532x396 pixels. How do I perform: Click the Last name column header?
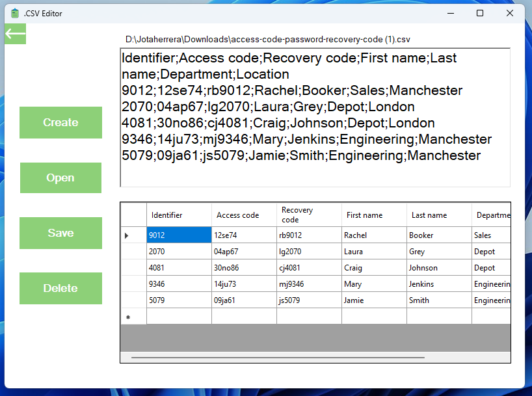(x=440, y=215)
